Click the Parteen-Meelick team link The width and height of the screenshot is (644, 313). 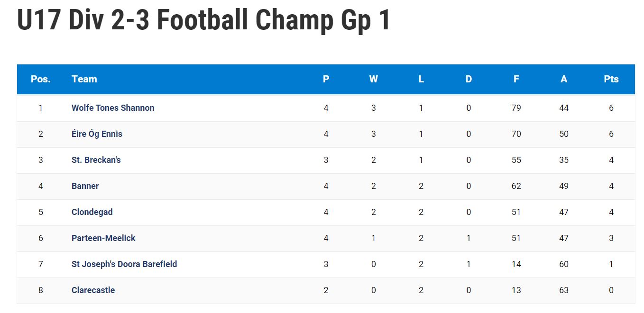pos(103,238)
